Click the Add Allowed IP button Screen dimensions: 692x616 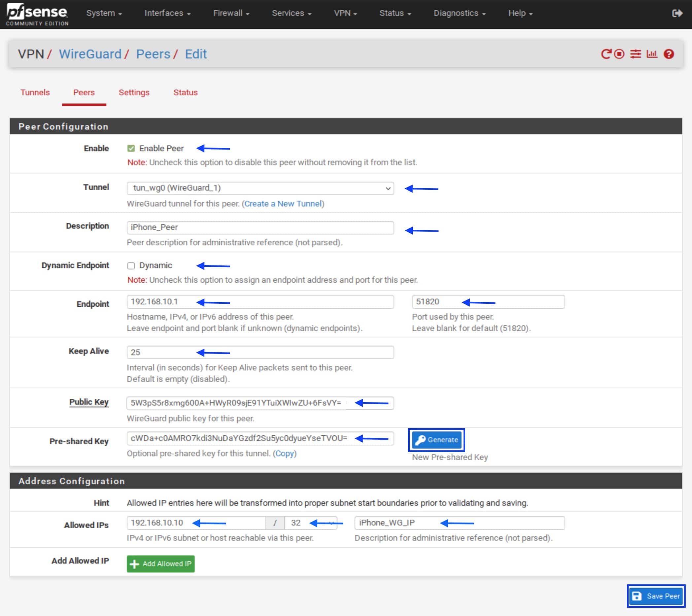pyautogui.click(x=160, y=564)
